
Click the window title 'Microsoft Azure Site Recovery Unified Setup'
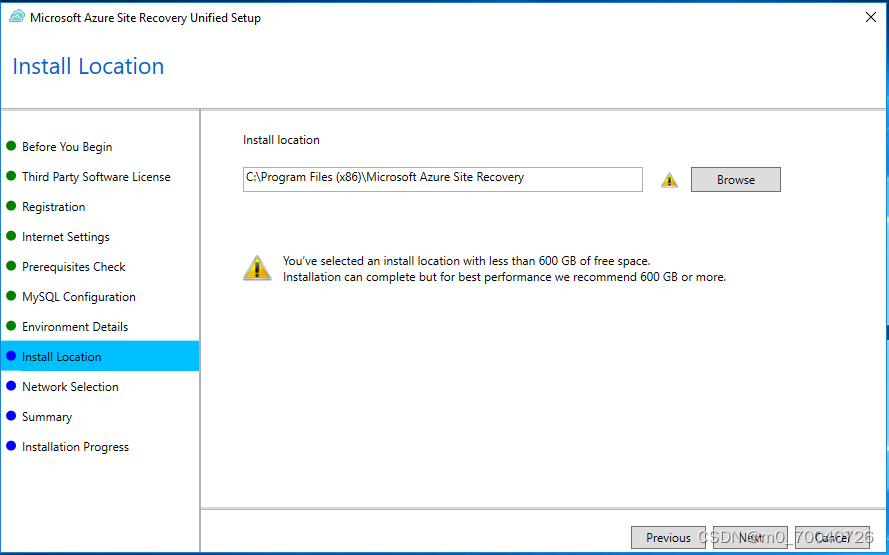pyautogui.click(x=145, y=18)
